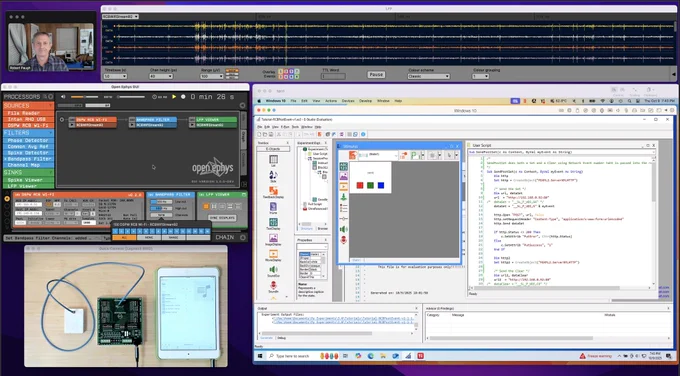This screenshot has height=376, width=680.
Task: Open LFP Viewer in a window icon
Action: [244, 195]
